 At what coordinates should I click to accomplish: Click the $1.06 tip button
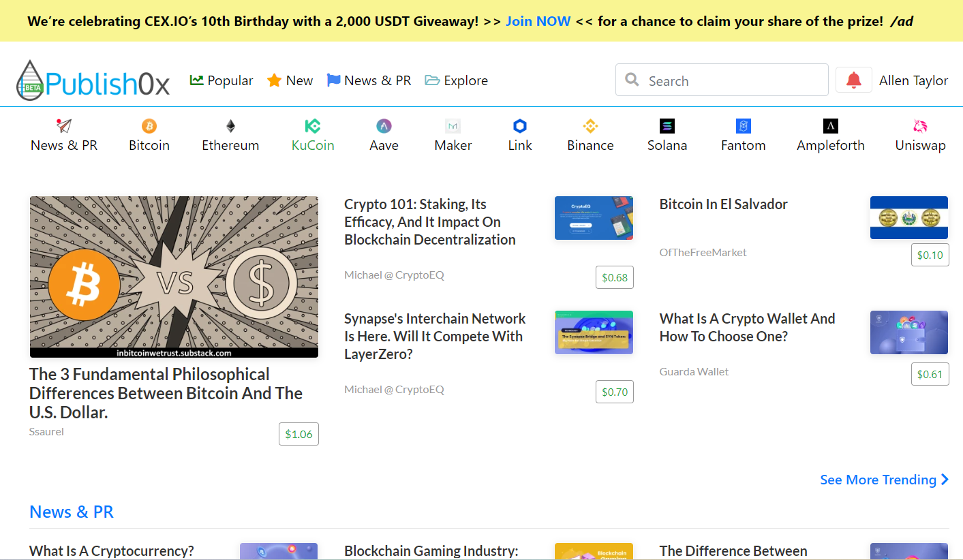point(299,434)
